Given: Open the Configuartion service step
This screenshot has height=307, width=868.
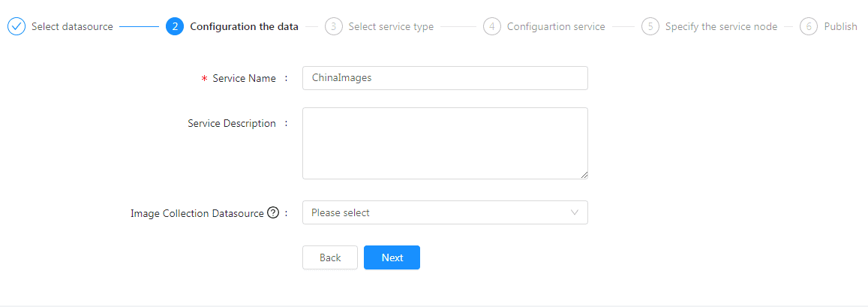Looking at the screenshot, I should (556, 26).
